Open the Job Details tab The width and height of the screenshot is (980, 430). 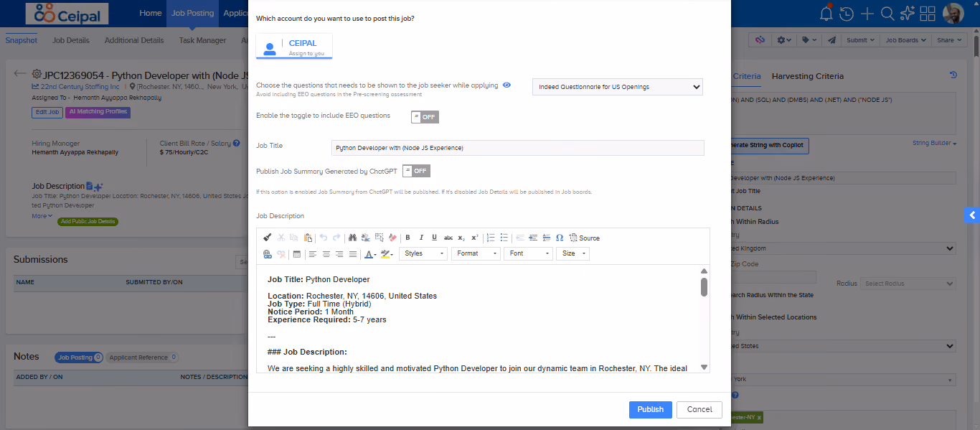click(x=72, y=40)
